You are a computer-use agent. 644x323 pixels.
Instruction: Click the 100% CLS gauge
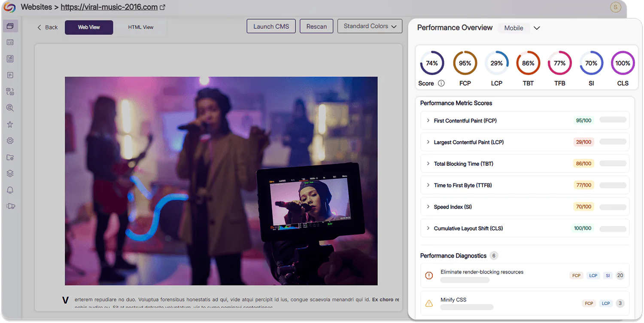point(623,63)
